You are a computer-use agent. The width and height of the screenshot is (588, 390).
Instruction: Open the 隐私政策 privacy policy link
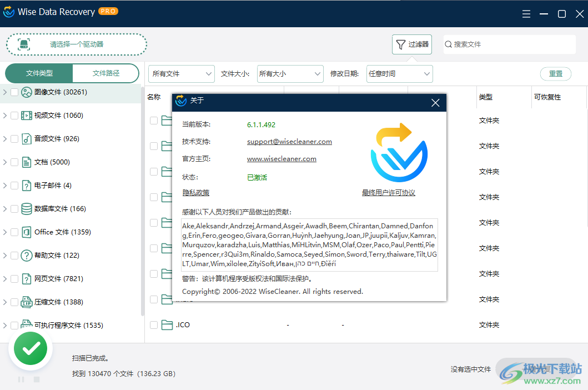[x=196, y=193]
